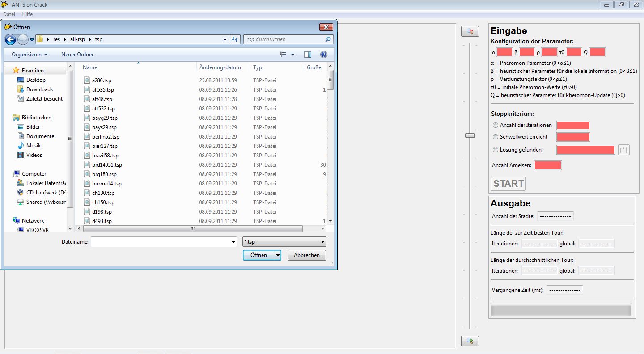Image resolution: width=644 pixels, height=354 pixels.
Task: Click the red magnifier button above the vertical slider
Action: click(470, 31)
